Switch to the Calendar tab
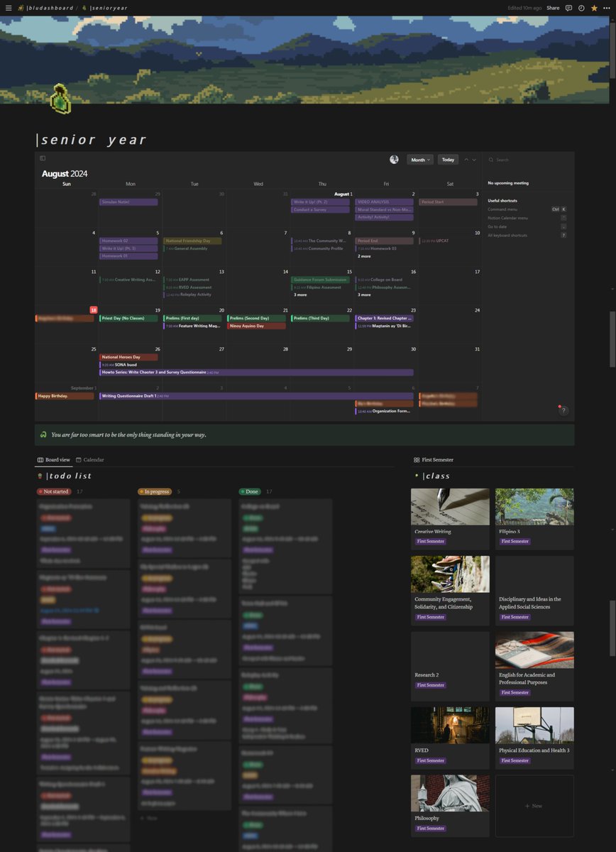 90,460
